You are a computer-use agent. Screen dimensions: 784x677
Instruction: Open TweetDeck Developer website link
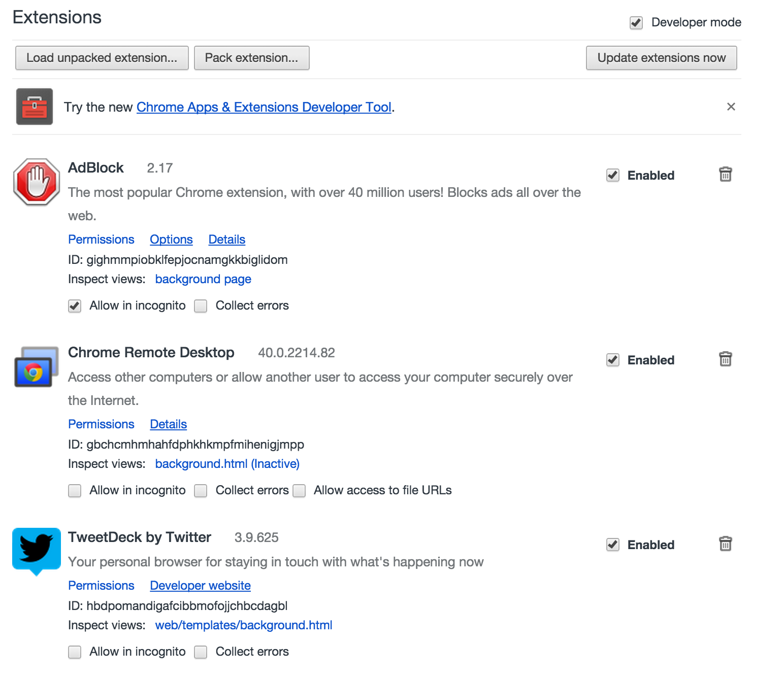point(200,586)
